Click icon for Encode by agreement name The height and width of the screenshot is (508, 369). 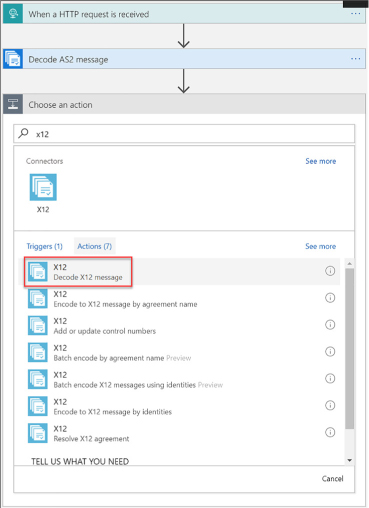click(x=38, y=298)
